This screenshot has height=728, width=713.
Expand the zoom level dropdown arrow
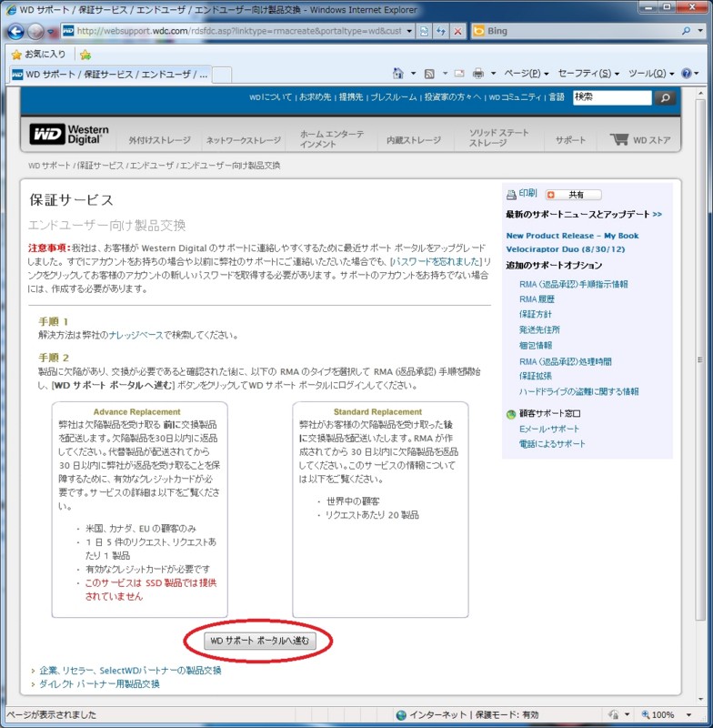coord(688,714)
